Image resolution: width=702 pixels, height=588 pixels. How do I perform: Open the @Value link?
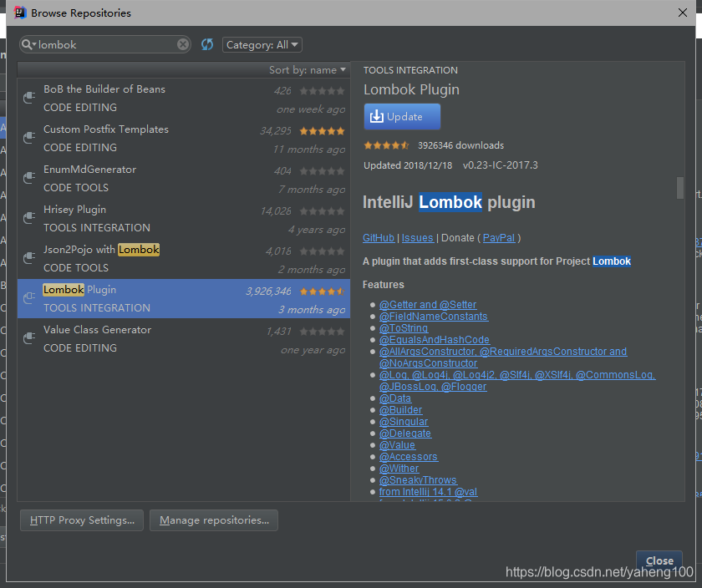point(397,445)
